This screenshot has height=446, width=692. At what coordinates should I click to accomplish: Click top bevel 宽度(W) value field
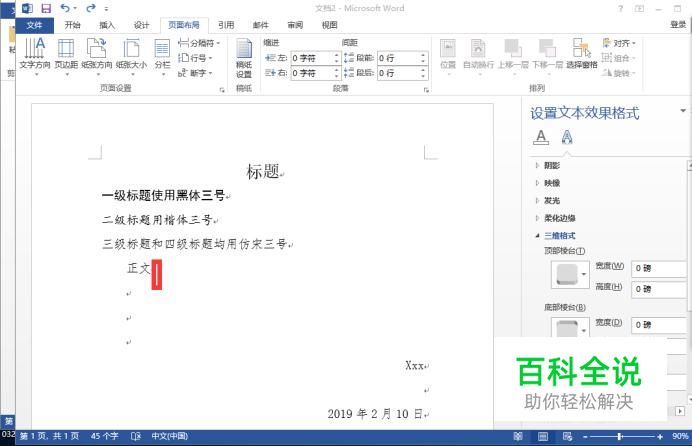(659, 268)
